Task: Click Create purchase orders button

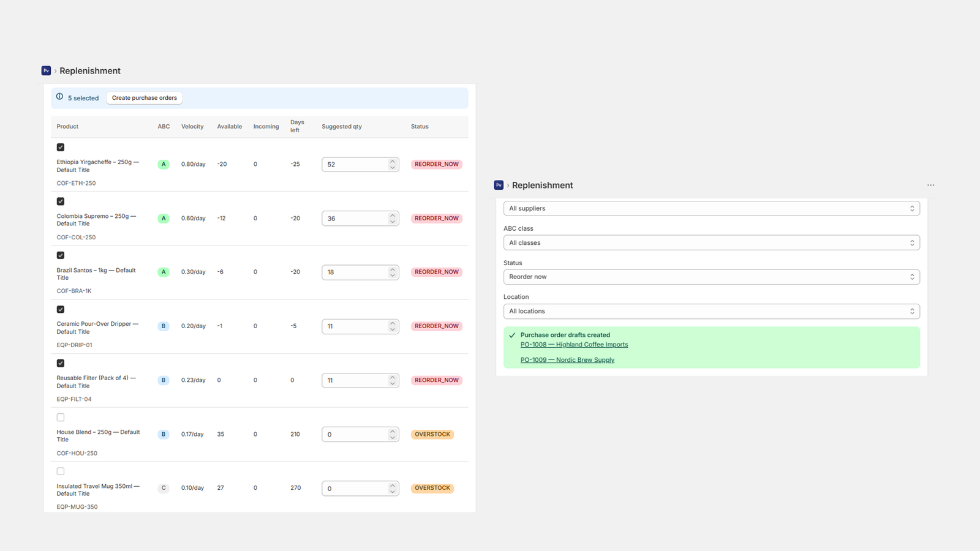Action: pyautogui.click(x=145, y=98)
